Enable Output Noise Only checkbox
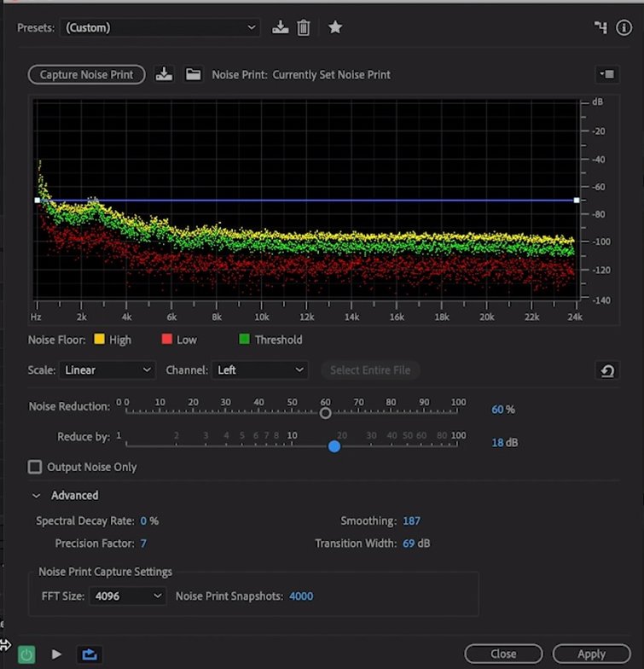Image resolution: width=644 pixels, height=669 pixels. pyautogui.click(x=35, y=468)
